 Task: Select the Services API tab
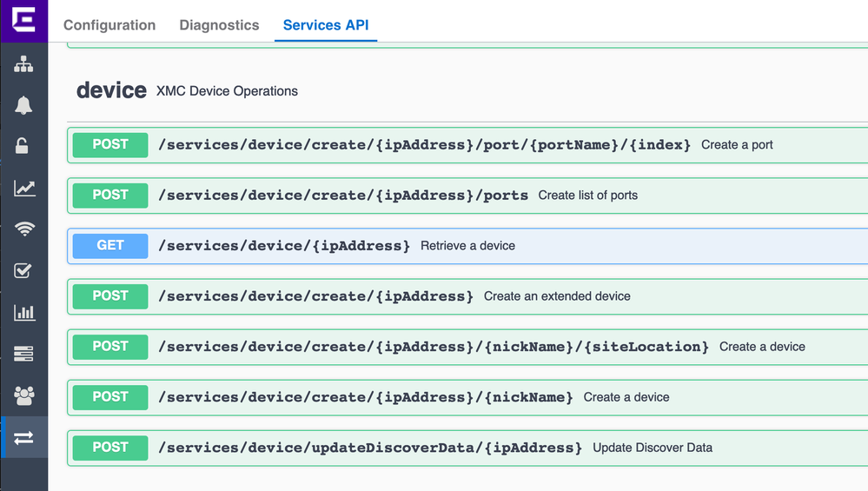coord(326,25)
